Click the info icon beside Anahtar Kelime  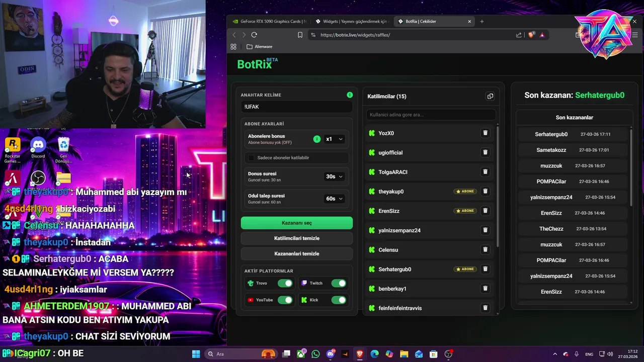(x=350, y=95)
